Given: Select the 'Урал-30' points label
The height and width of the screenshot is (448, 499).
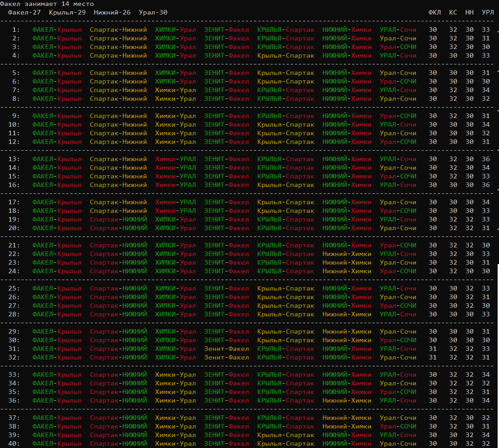Looking at the screenshot, I should pyautogui.click(x=153, y=12).
